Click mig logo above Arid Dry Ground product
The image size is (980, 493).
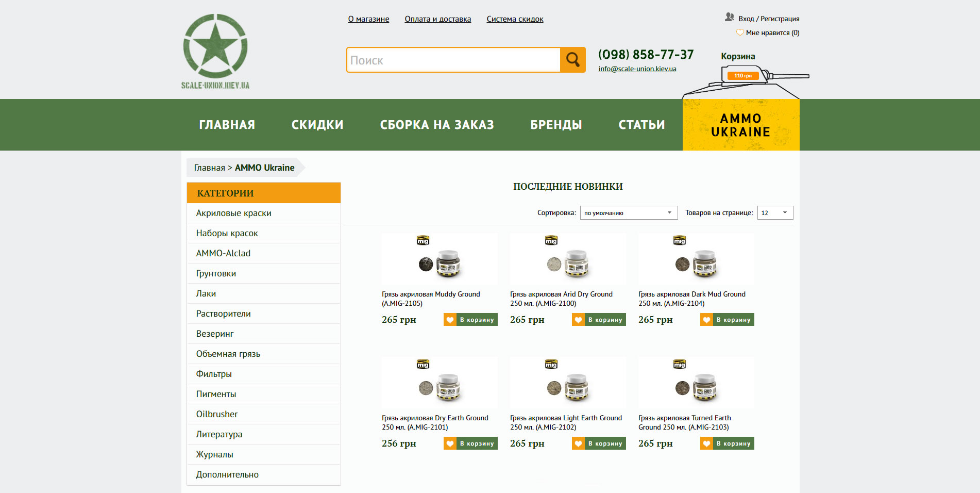click(551, 240)
